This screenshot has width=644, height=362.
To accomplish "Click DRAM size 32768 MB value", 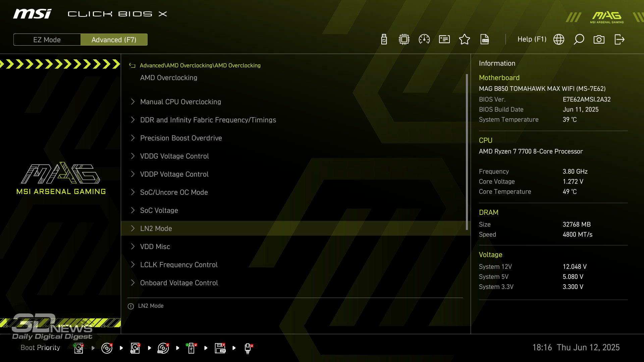I will click(577, 225).
